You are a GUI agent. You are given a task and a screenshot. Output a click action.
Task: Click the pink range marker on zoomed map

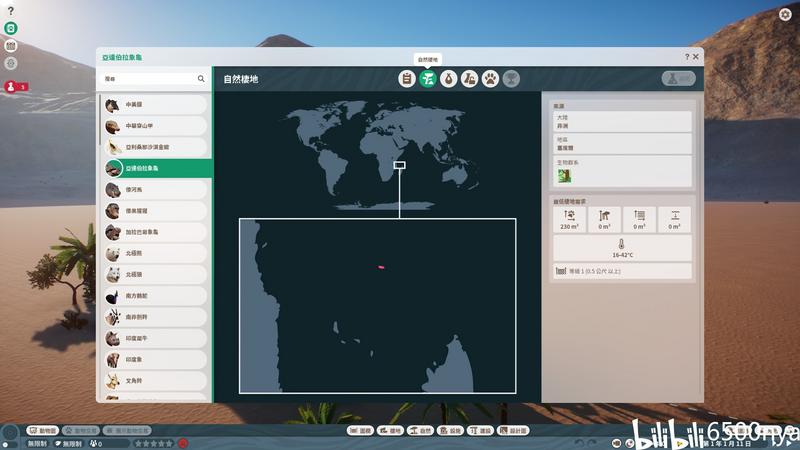381,267
